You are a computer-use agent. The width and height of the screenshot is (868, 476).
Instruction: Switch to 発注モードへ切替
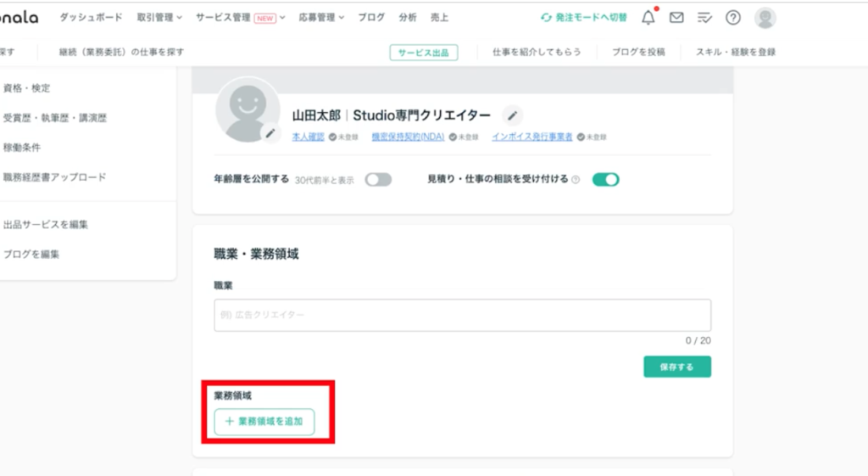[584, 18]
